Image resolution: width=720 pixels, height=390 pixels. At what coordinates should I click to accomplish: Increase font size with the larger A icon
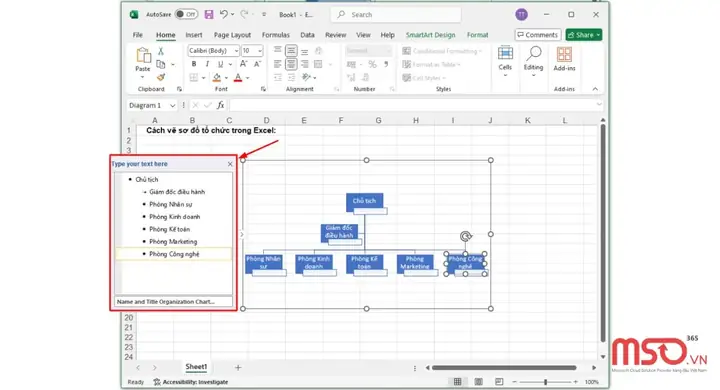coord(244,64)
